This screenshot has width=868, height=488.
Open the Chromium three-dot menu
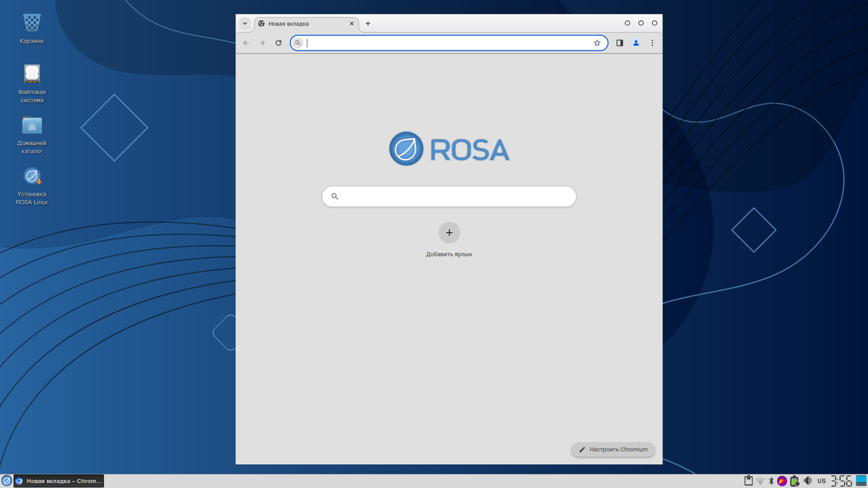pos(652,43)
